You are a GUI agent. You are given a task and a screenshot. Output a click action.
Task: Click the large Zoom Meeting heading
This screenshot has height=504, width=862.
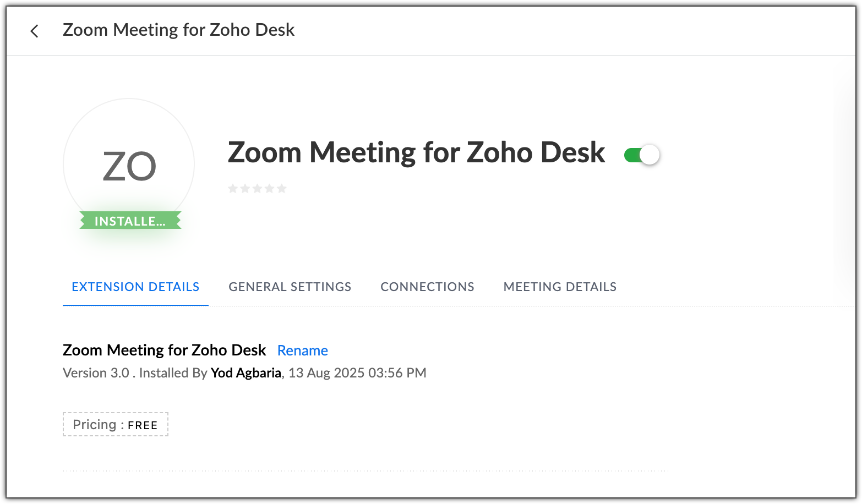click(x=416, y=152)
